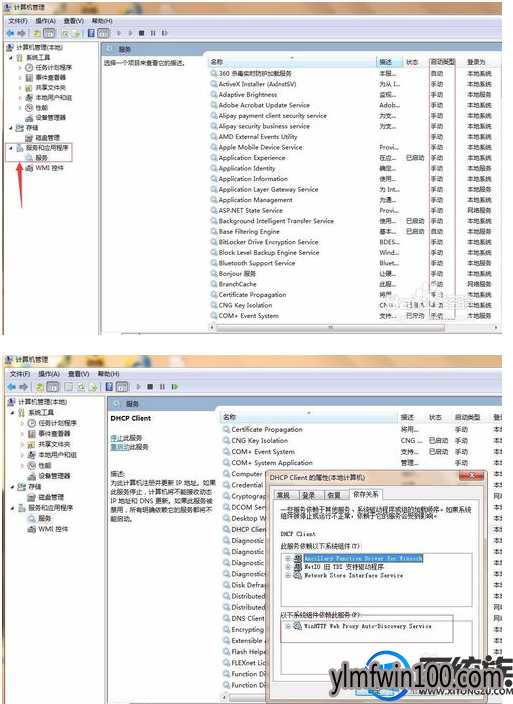Click the Pause service icon in upper window toolbar
The width and height of the screenshot is (513, 704).
(153, 33)
